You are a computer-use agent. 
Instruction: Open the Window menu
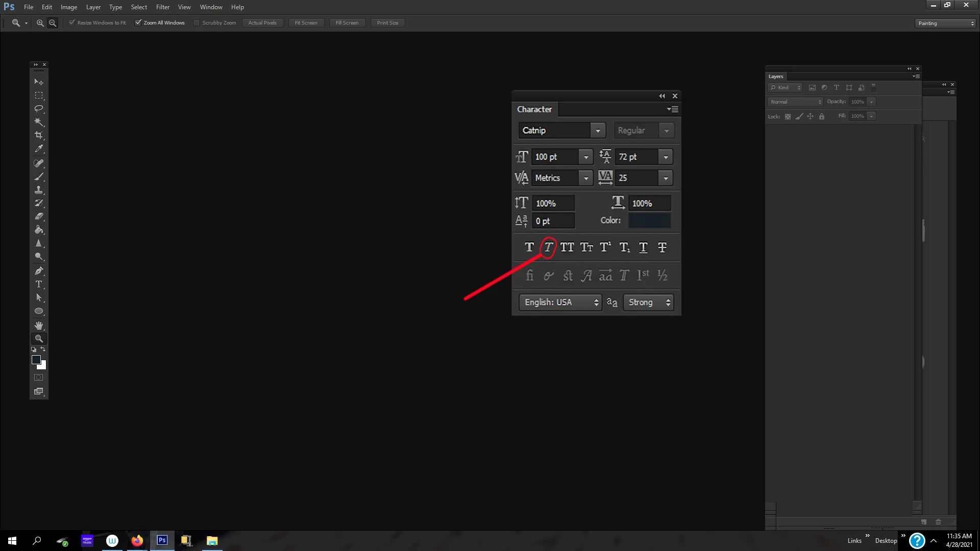click(x=211, y=7)
